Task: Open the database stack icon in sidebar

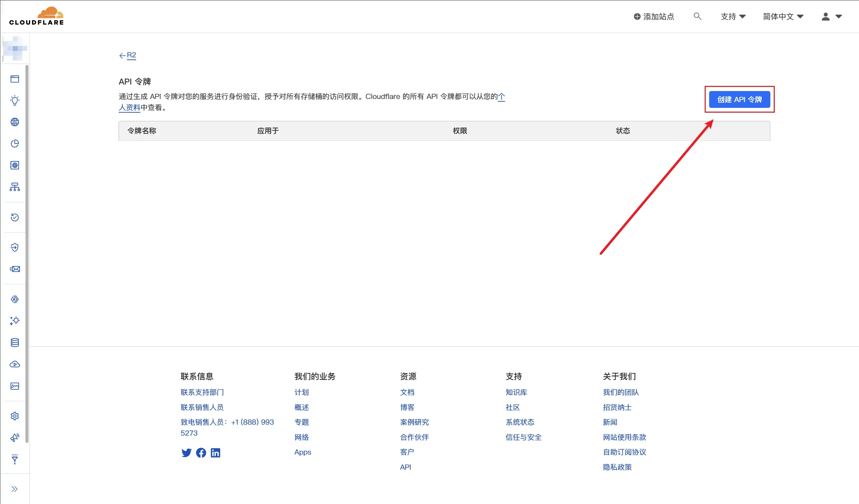Action: 15,343
